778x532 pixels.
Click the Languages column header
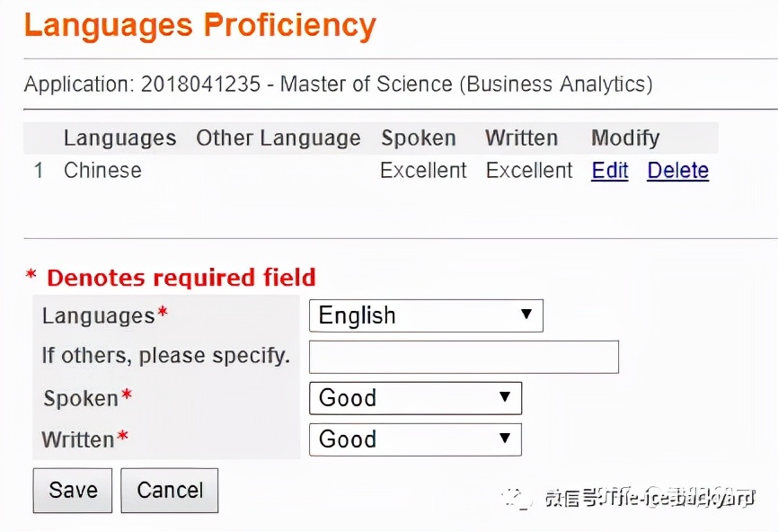119,138
